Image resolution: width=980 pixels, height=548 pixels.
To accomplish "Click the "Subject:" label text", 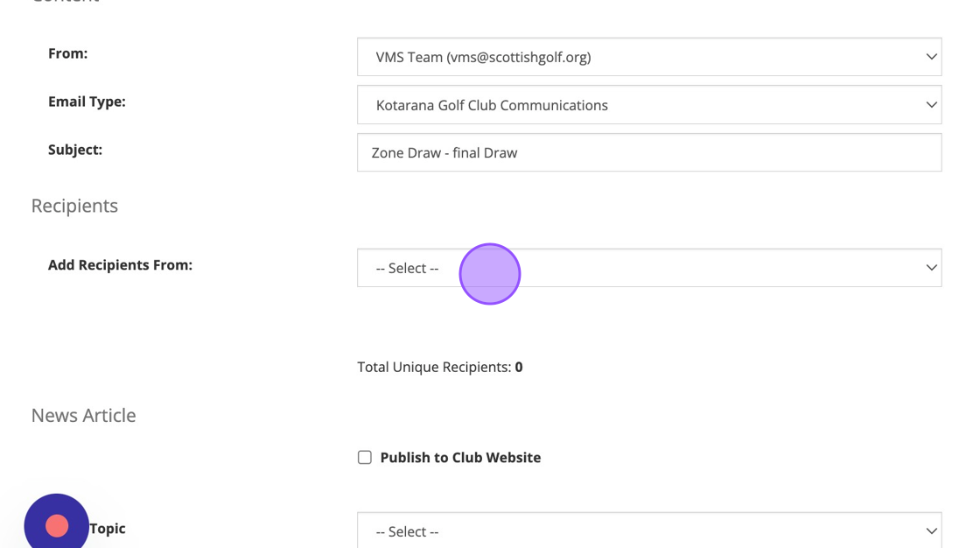I will (x=75, y=150).
